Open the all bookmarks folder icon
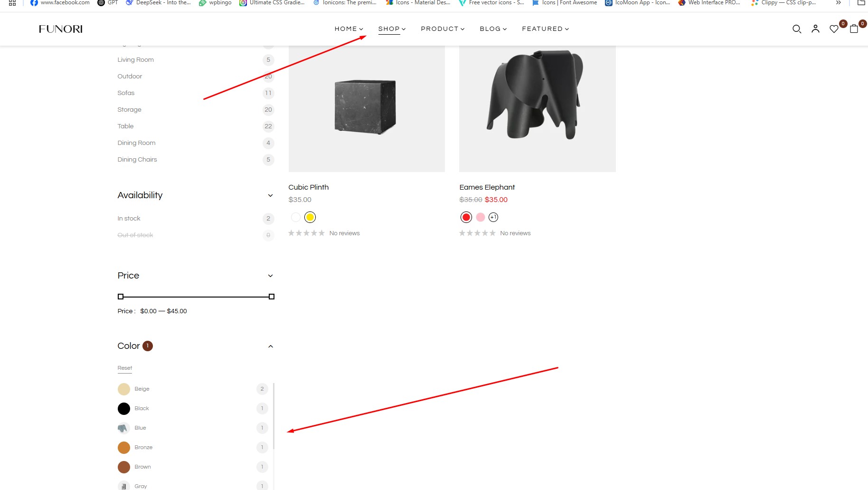Viewport: 868px width, 490px height. 861,3
